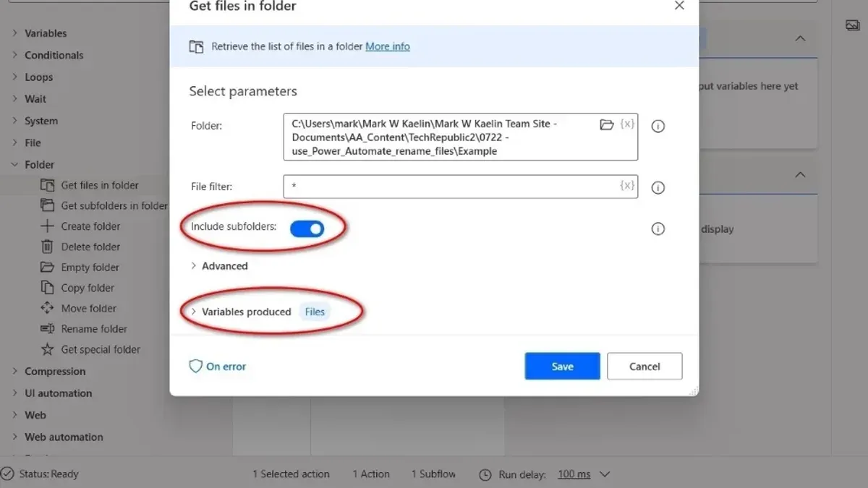Click the 100 ms run delay value
Screen dimensions: 868x488
[574, 475]
